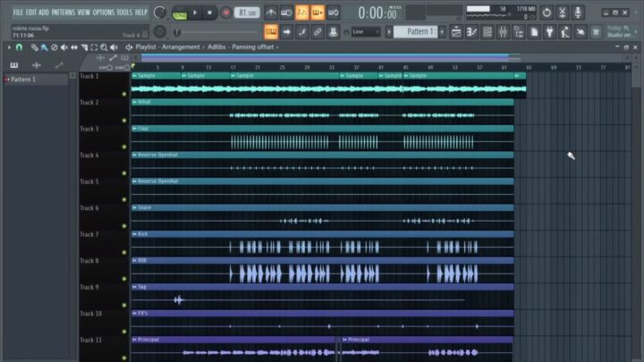Screen dimensions: 644x362
Task: Open the PATTERNS menu
Action: tap(64, 13)
